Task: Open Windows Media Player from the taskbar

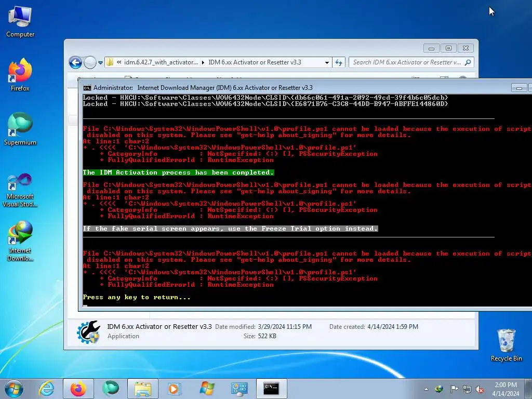Action: tap(175, 389)
